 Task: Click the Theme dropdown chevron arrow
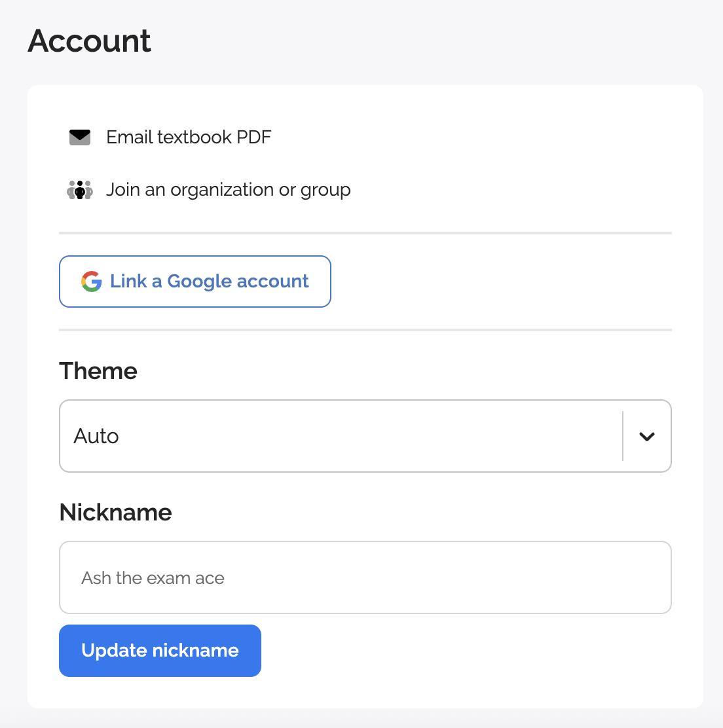pyautogui.click(x=647, y=437)
